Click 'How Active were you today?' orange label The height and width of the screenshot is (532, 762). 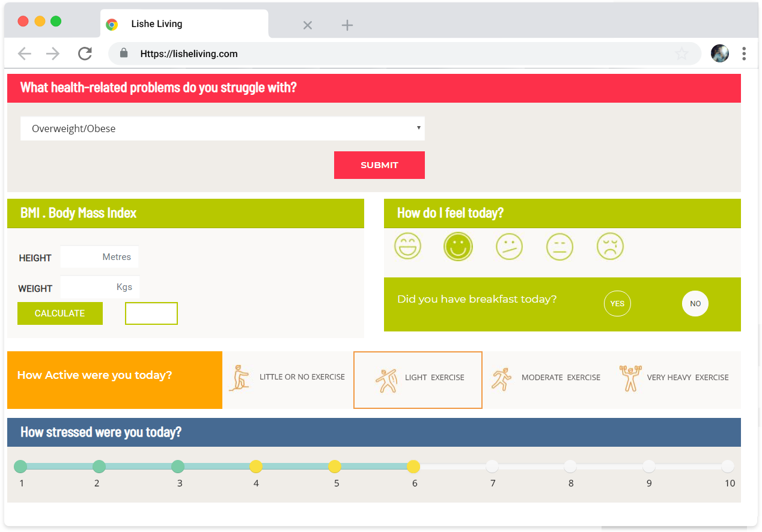pos(95,375)
